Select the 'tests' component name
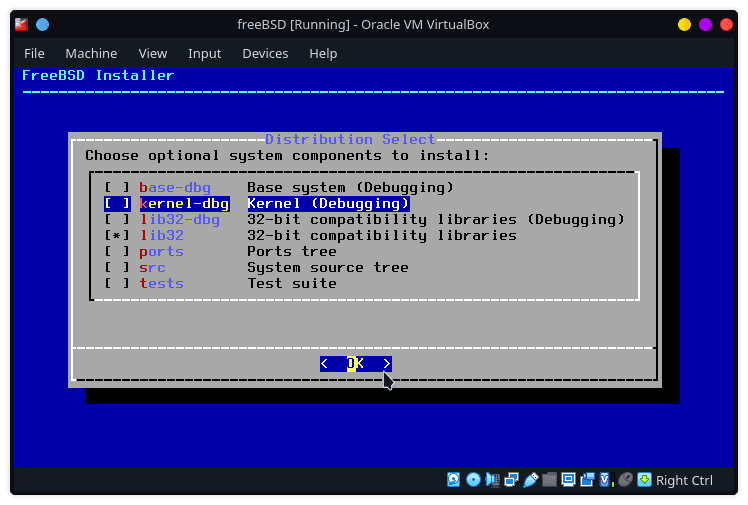Screen dimensions: 748x505 [x=161, y=283]
